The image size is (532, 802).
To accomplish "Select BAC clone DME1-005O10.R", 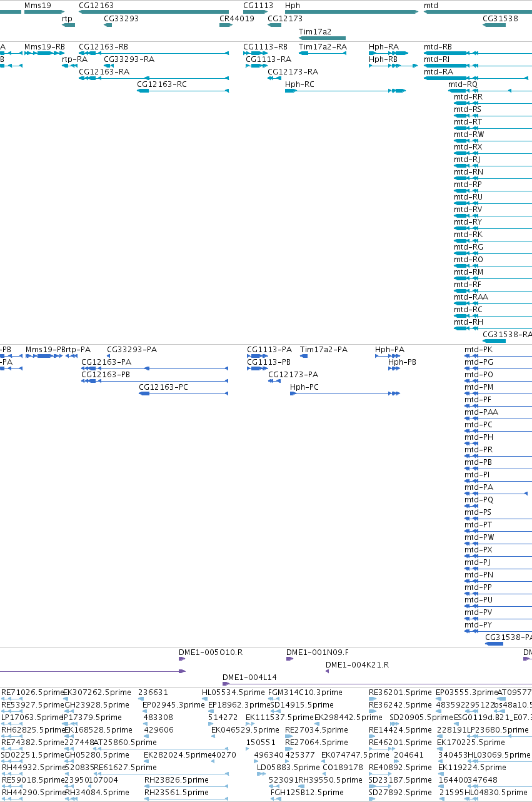I will (211, 652).
